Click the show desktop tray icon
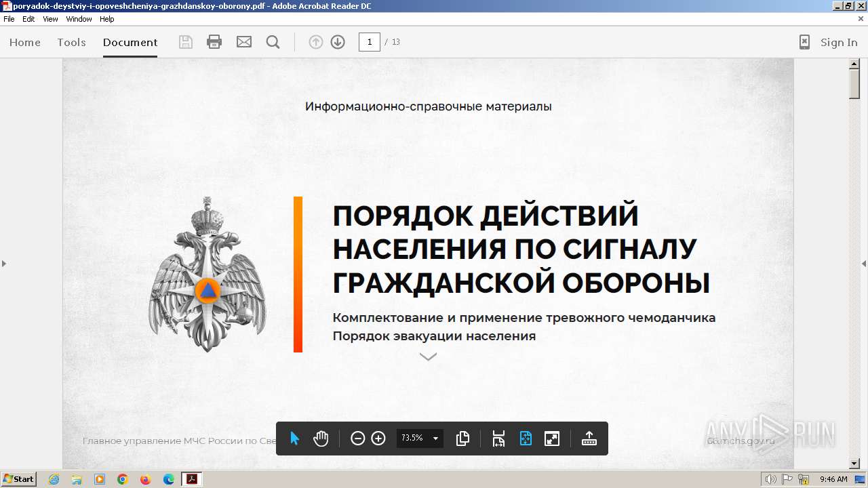 coord(861,479)
